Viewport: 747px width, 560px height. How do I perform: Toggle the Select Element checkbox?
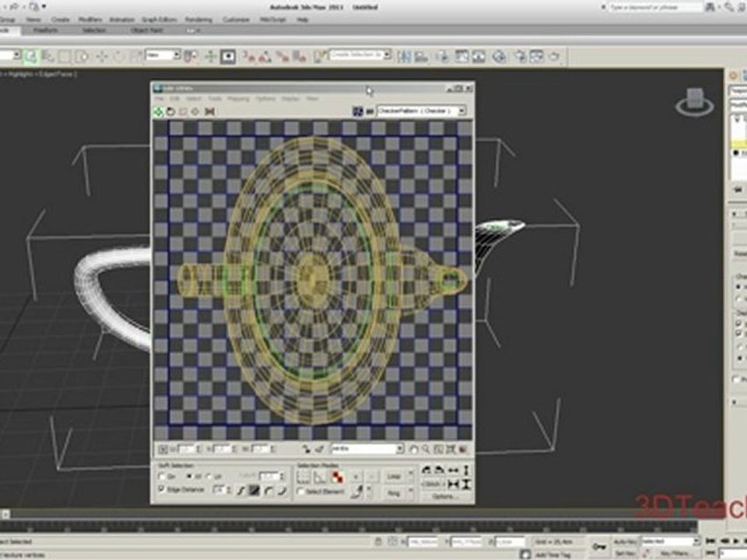tap(300, 491)
